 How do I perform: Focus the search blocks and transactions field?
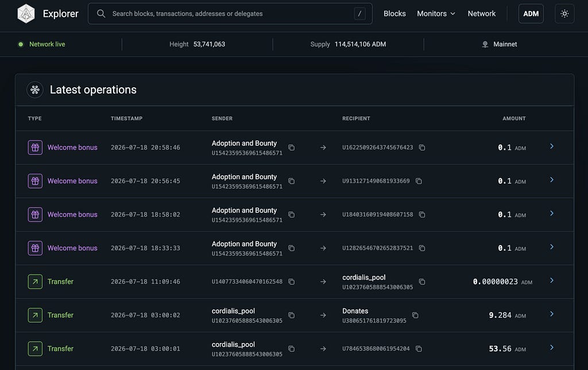(230, 14)
